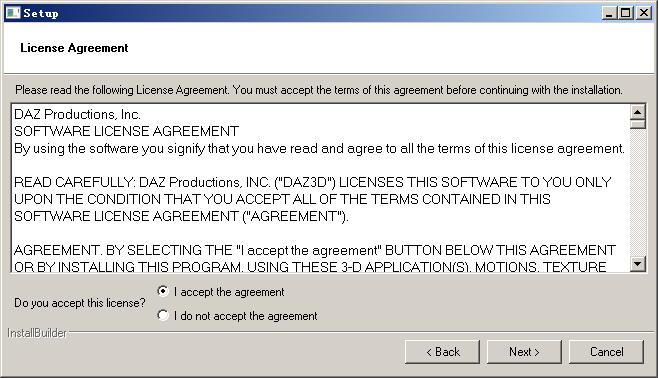Image resolution: width=658 pixels, height=378 pixels.
Task: Click the READ CAREFULLY paragraph in the license
Action: 313,199
